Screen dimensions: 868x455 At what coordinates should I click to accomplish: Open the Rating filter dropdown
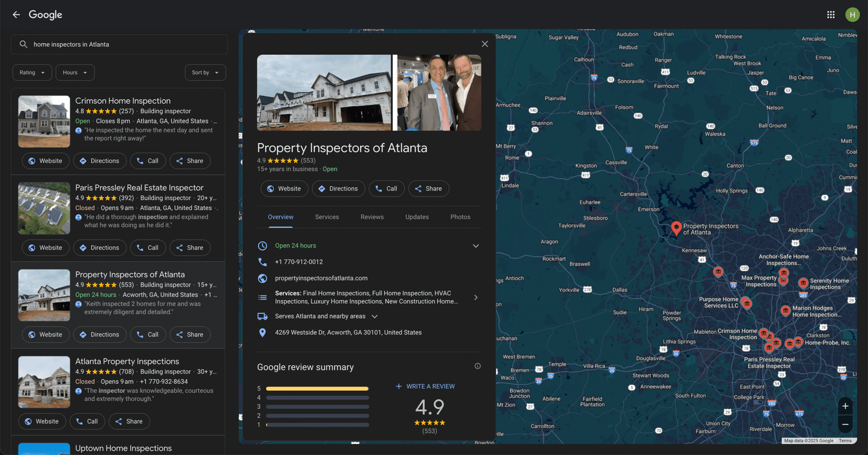(x=33, y=73)
